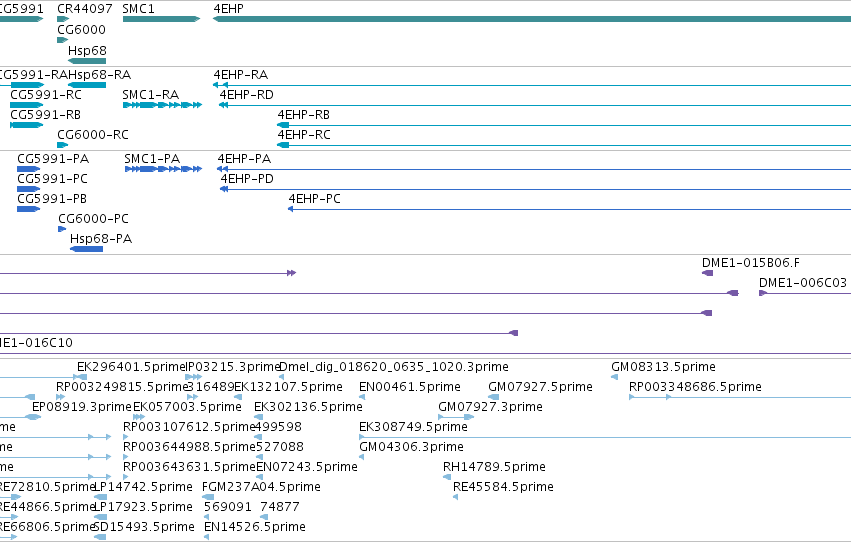Select the EP08919.3prime EST label
The height and width of the screenshot is (542, 851).
coord(82,407)
